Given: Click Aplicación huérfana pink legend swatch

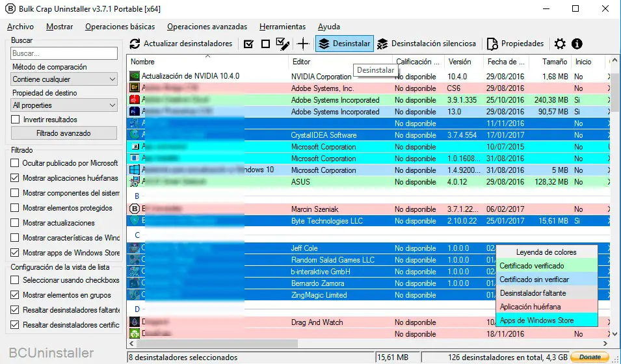Looking at the screenshot, I should pyautogui.click(x=546, y=307).
